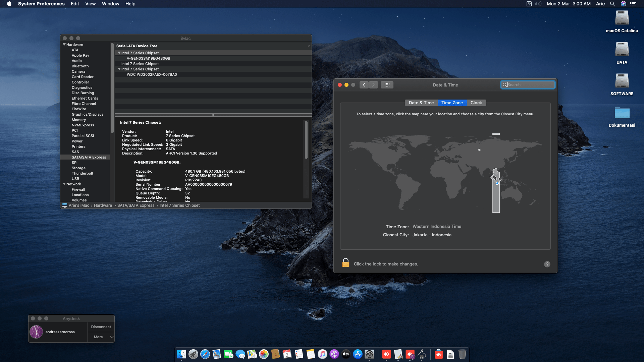Click the lock icon to make changes
Viewport: 644px width, 362px height.
click(x=346, y=262)
